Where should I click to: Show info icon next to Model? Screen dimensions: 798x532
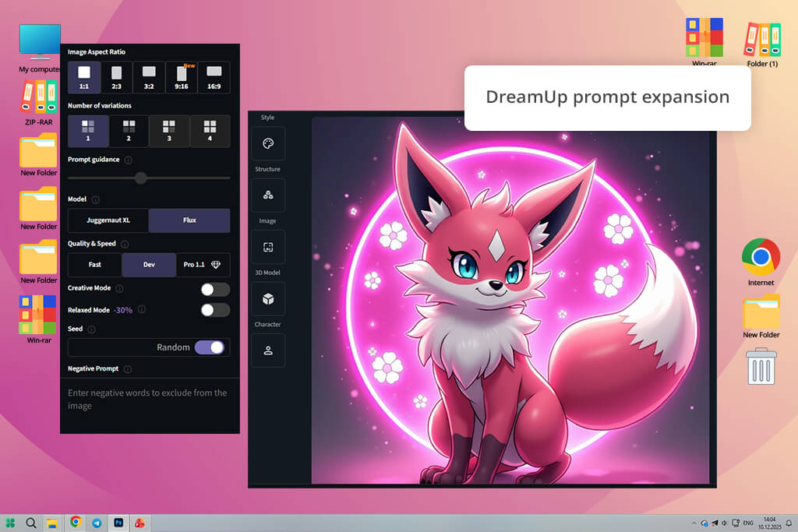pyautogui.click(x=95, y=199)
